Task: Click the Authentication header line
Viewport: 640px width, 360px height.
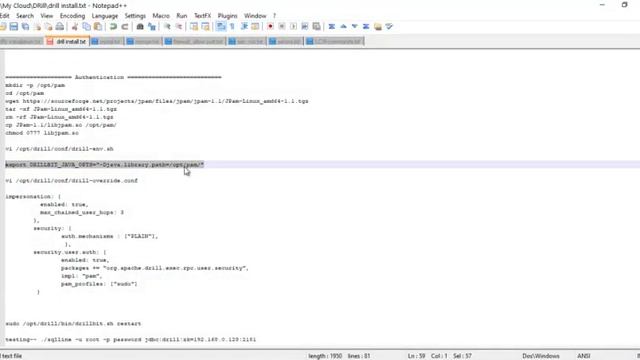Action: [113, 77]
